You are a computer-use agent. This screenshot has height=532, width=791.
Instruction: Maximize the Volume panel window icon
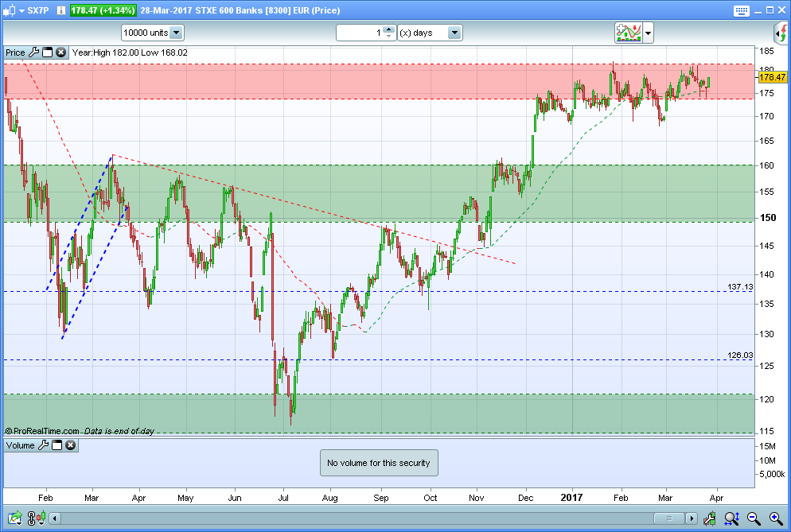coord(57,445)
